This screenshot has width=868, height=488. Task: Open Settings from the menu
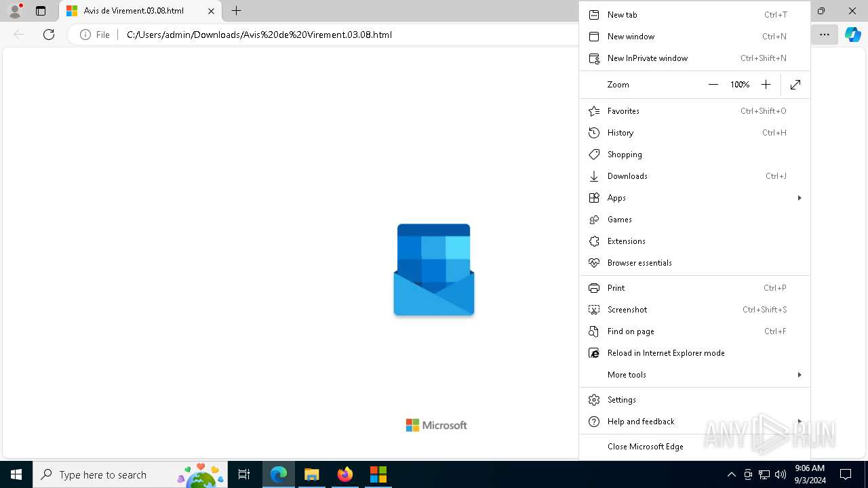(694, 400)
